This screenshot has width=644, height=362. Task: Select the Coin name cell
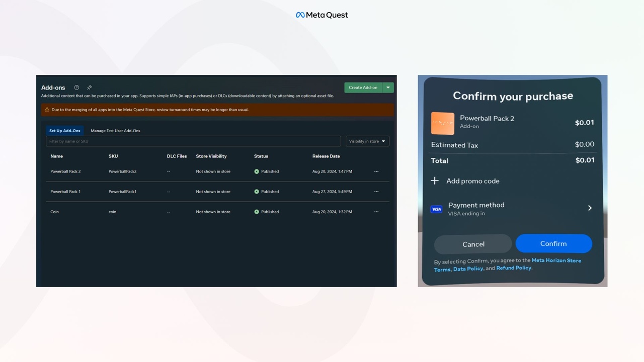coord(54,212)
